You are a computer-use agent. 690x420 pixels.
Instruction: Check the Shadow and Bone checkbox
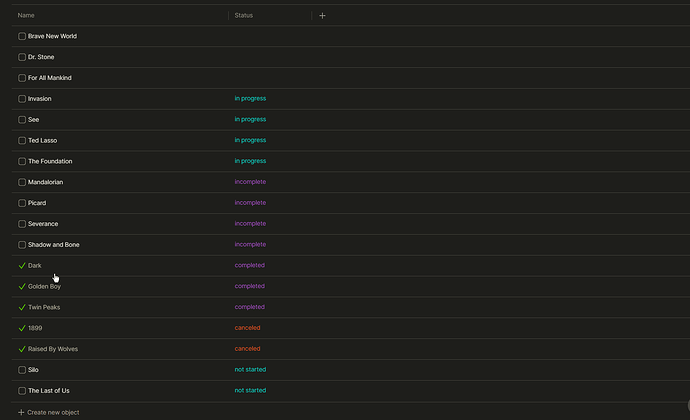click(22, 245)
